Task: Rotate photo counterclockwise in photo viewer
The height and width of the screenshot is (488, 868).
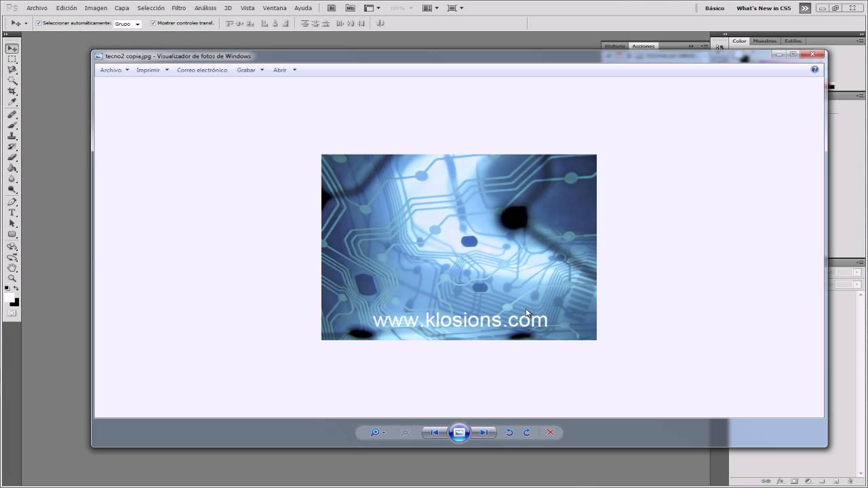Action: tap(509, 432)
